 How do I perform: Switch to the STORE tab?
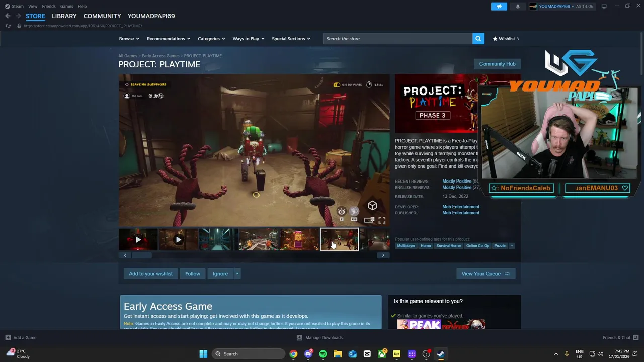pyautogui.click(x=35, y=16)
